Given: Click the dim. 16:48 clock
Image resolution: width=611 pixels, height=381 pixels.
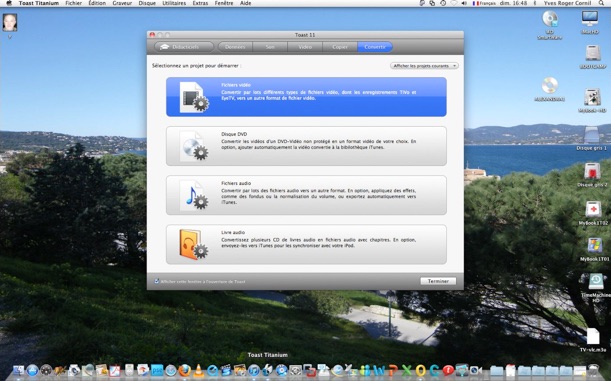Looking at the screenshot, I should 514,3.
